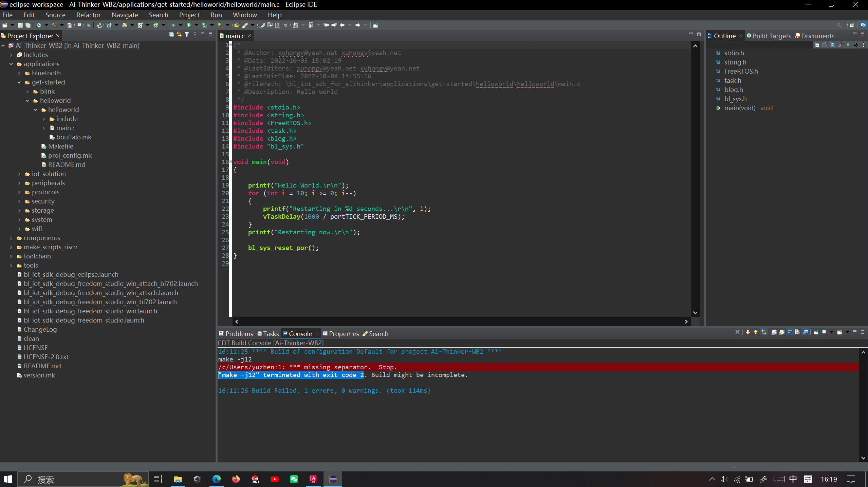Click the Open Perspective icon at top right
The height and width of the screenshot is (487, 868).
click(x=852, y=25)
